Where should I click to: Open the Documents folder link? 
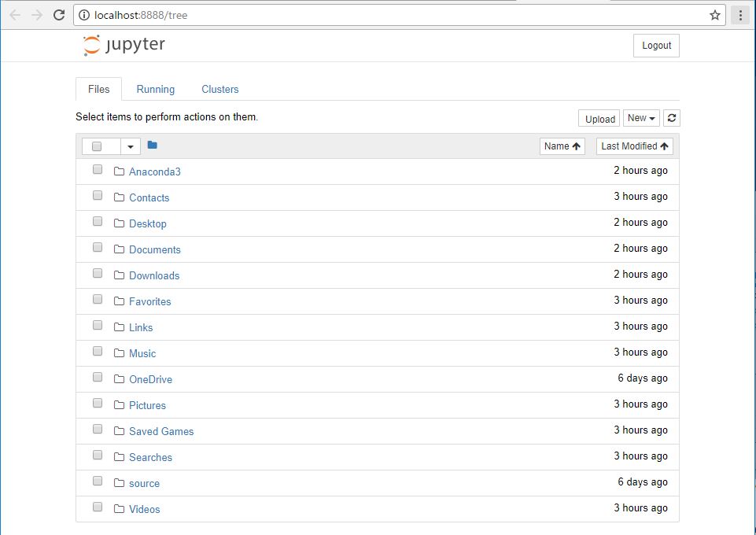click(155, 249)
